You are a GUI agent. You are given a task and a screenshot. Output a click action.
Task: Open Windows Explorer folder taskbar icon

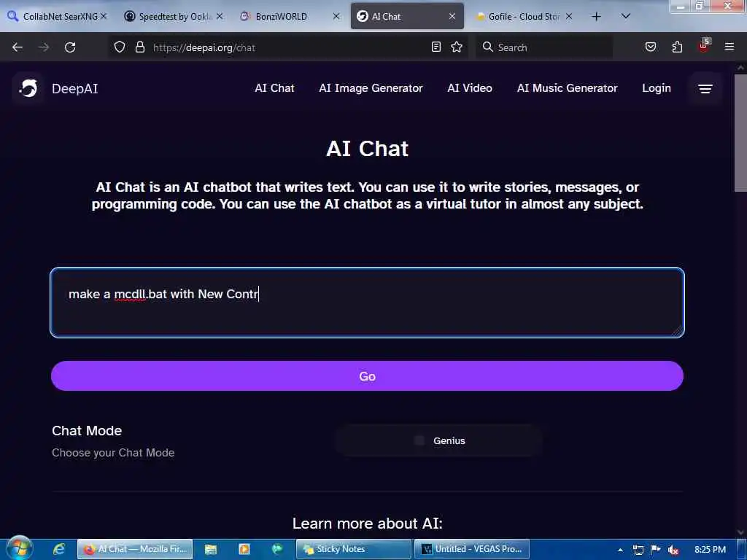pyautogui.click(x=211, y=549)
